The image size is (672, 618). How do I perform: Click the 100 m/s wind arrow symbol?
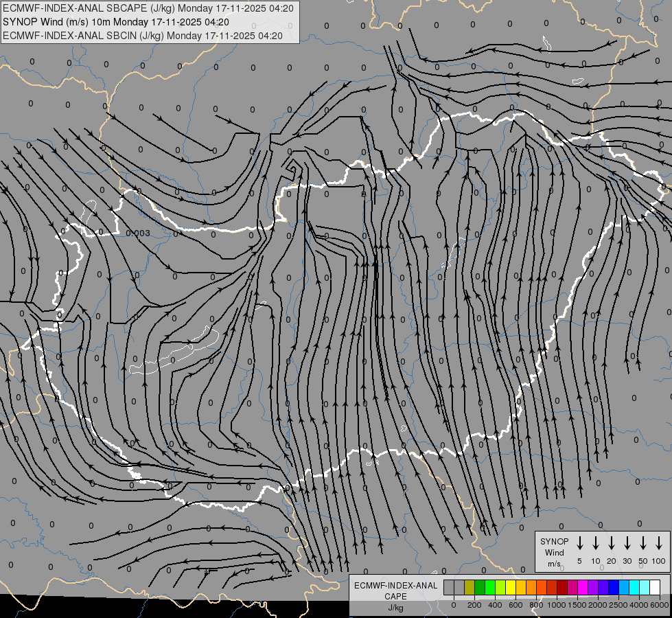coord(659,542)
